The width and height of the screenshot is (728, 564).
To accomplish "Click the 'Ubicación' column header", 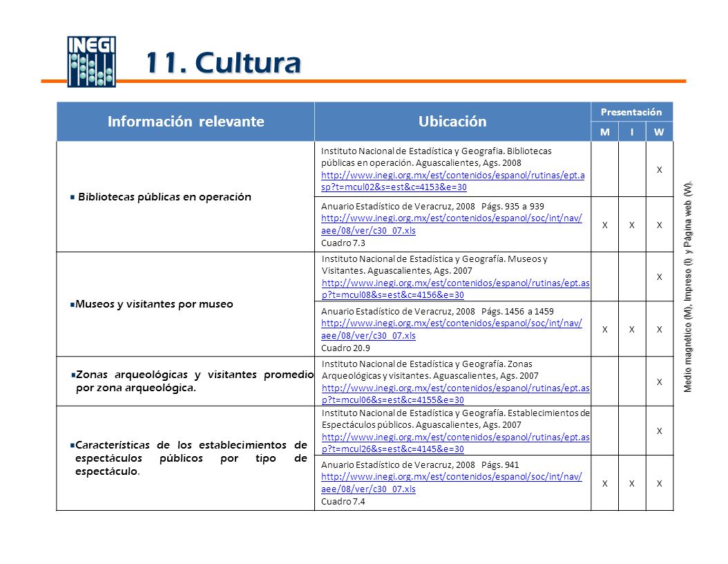I will pyautogui.click(x=452, y=121).
